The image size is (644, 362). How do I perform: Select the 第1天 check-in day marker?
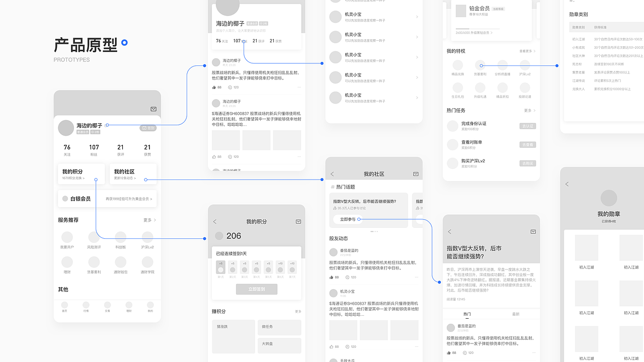pos(220,268)
